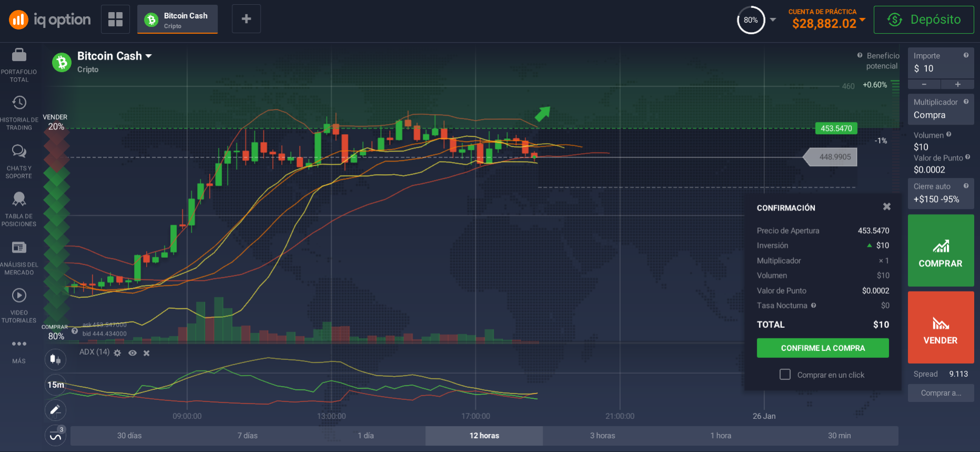The image size is (980, 452).
Task: Click CONFIRME LA COMPRA button
Action: pos(823,348)
